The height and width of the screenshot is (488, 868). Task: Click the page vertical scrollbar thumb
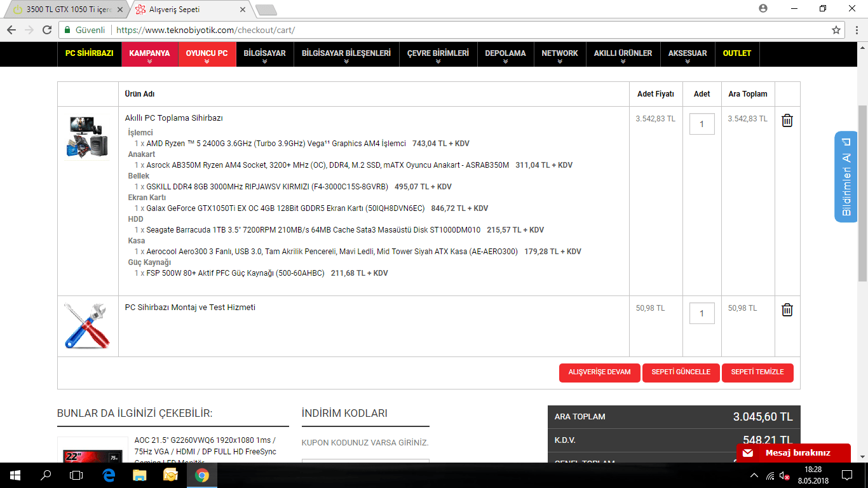pyautogui.click(x=862, y=193)
